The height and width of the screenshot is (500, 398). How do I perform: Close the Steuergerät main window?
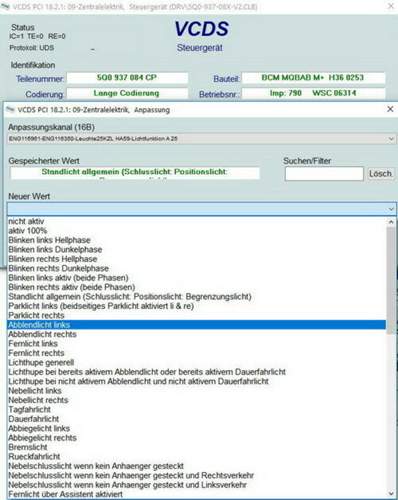point(391,6)
